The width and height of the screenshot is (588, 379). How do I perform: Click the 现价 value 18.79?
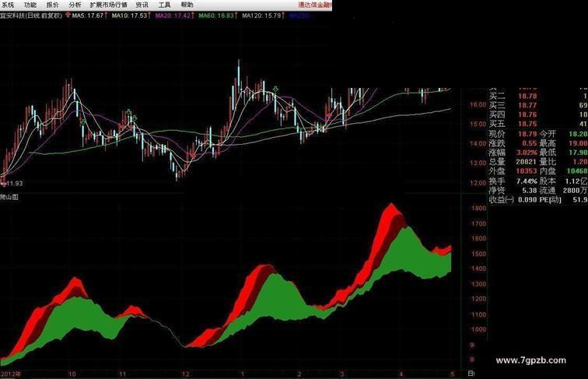pyautogui.click(x=527, y=134)
